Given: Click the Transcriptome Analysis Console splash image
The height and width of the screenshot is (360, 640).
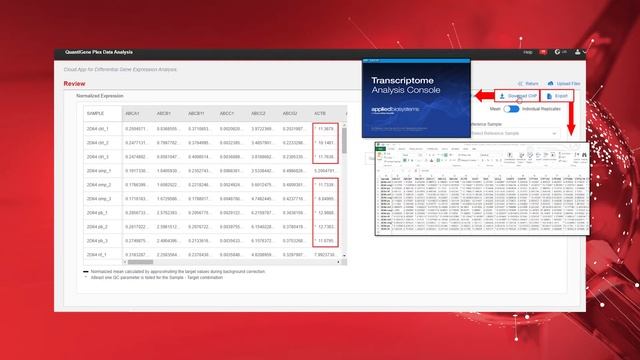Looking at the screenshot, I should (416, 98).
